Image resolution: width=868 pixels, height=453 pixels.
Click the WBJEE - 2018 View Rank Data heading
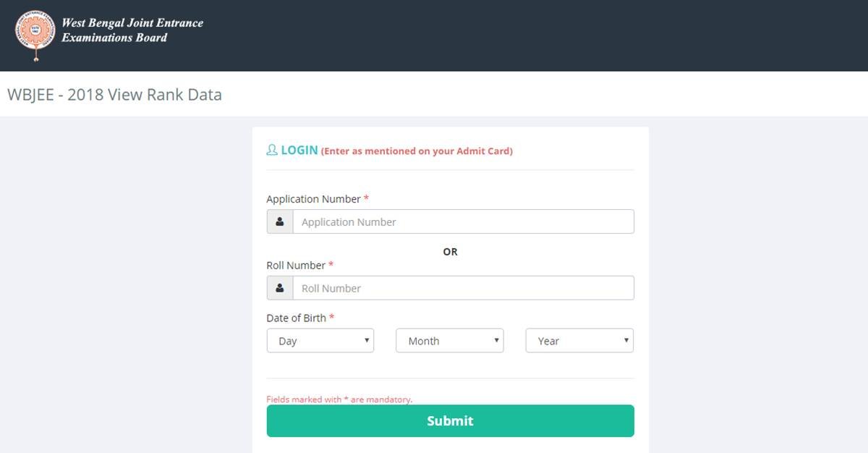click(114, 95)
